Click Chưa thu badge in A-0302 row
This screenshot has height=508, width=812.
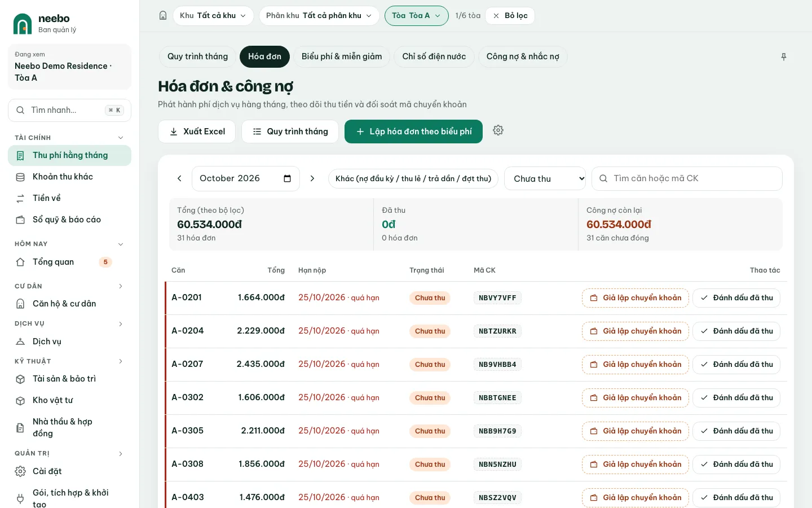pos(430,398)
